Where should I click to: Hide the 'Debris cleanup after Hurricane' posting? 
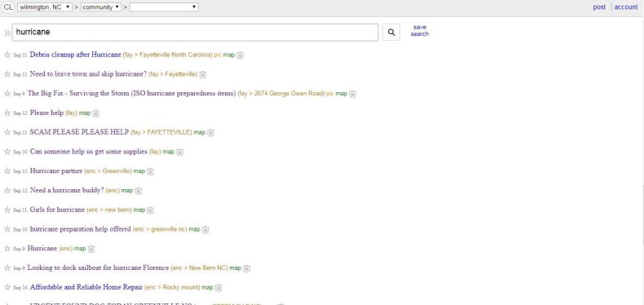click(240, 55)
